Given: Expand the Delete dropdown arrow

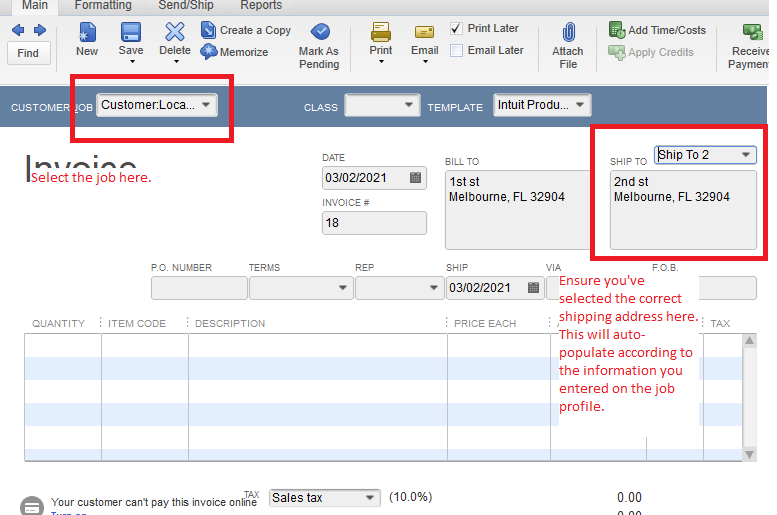Looking at the screenshot, I should coord(176,62).
